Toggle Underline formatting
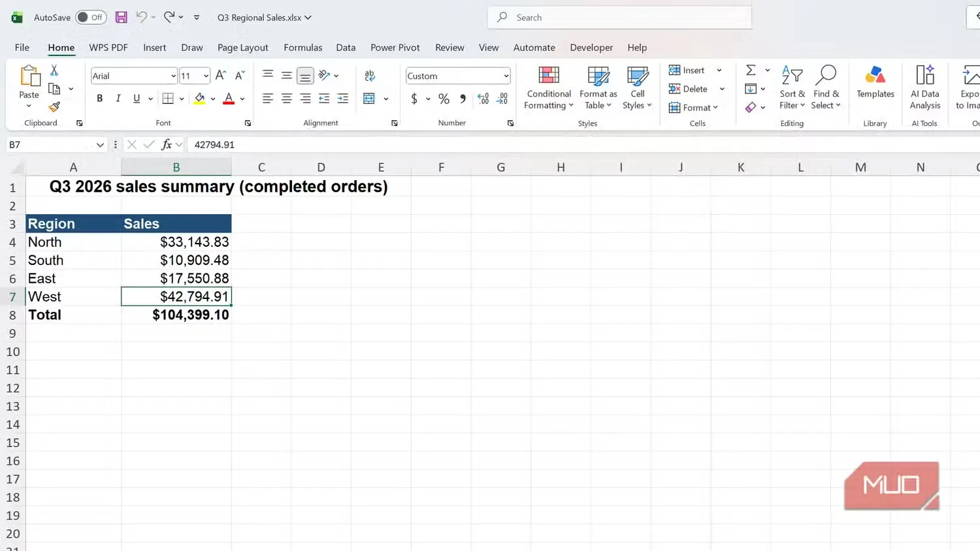The width and height of the screenshot is (980, 551). click(137, 99)
